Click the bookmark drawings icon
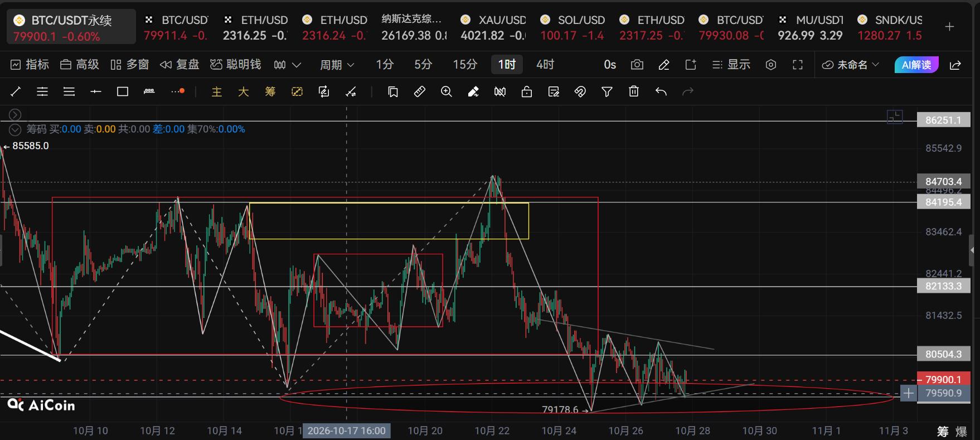Screen dimensions: 980x440 point(393,91)
